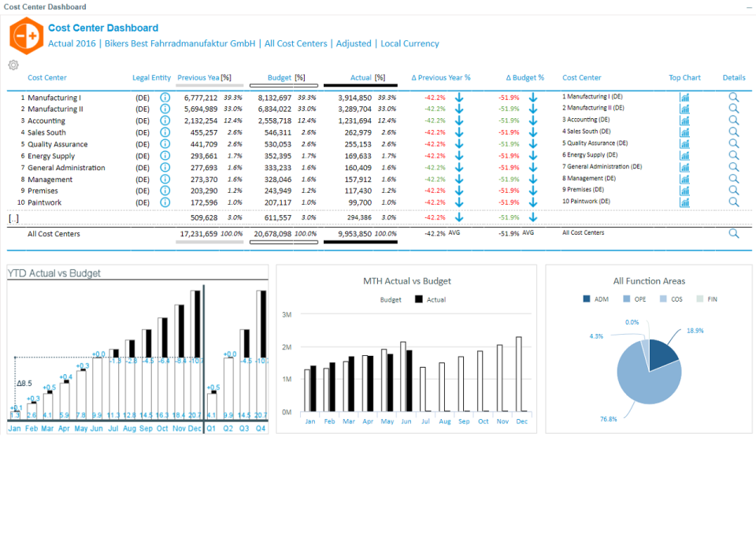Click the ADM legend color swatch
Image resolution: width=756 pixels, height=545 pixels.
coord(587,299)
